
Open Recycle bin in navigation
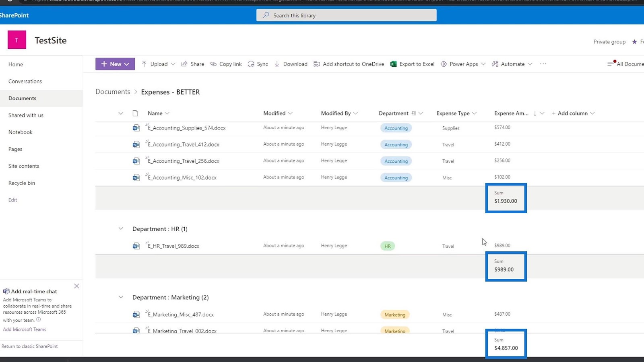[22, 183]
